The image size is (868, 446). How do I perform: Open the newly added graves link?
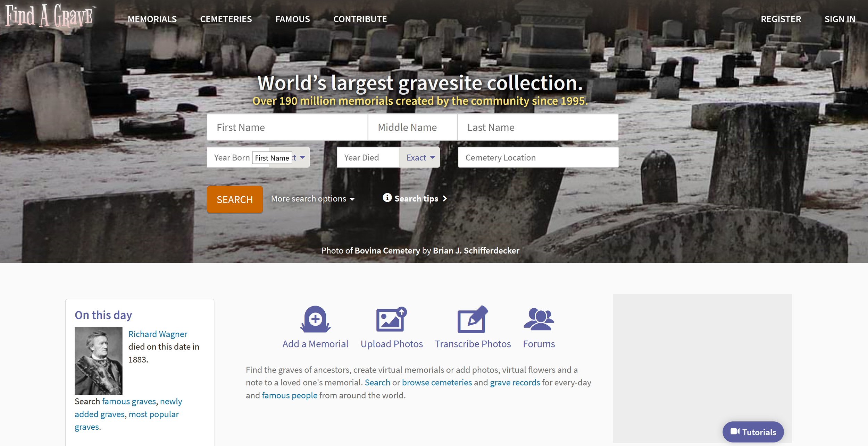tap(128, 408)
